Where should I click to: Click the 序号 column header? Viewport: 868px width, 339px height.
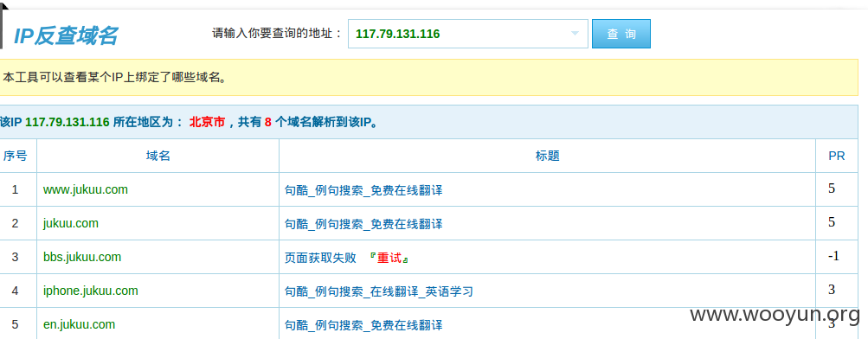[x=15, y=156]
